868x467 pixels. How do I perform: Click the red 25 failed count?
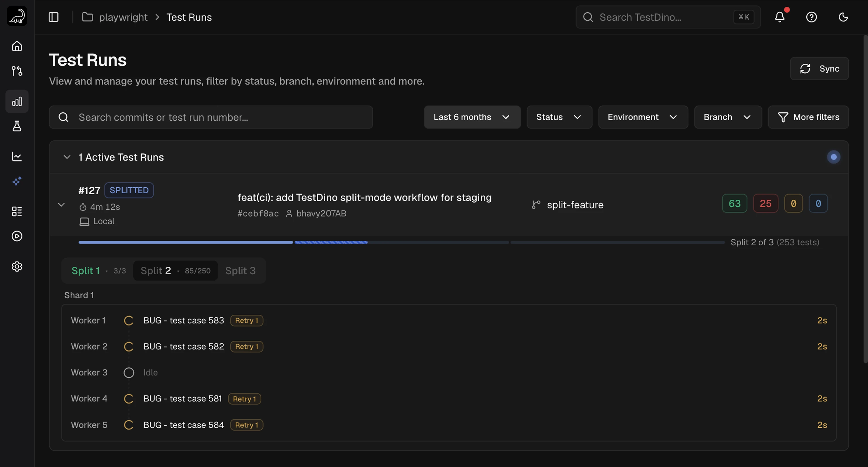click(x=765, y=203)
